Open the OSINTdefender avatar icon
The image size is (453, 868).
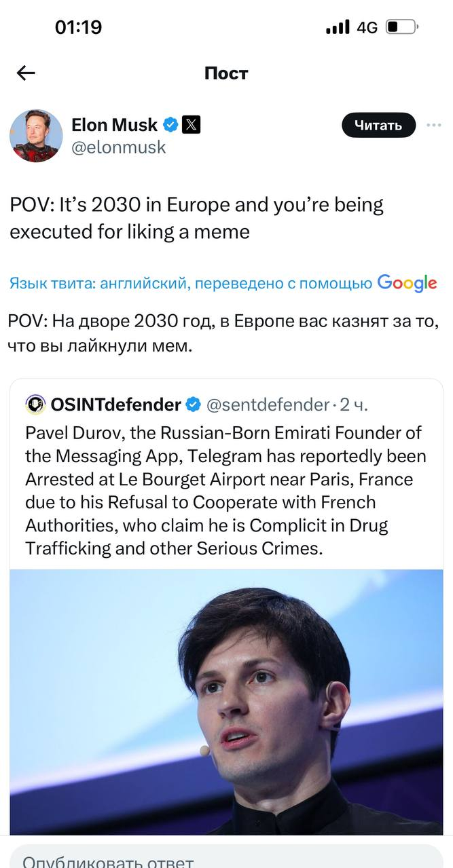[x=35, y=405]
